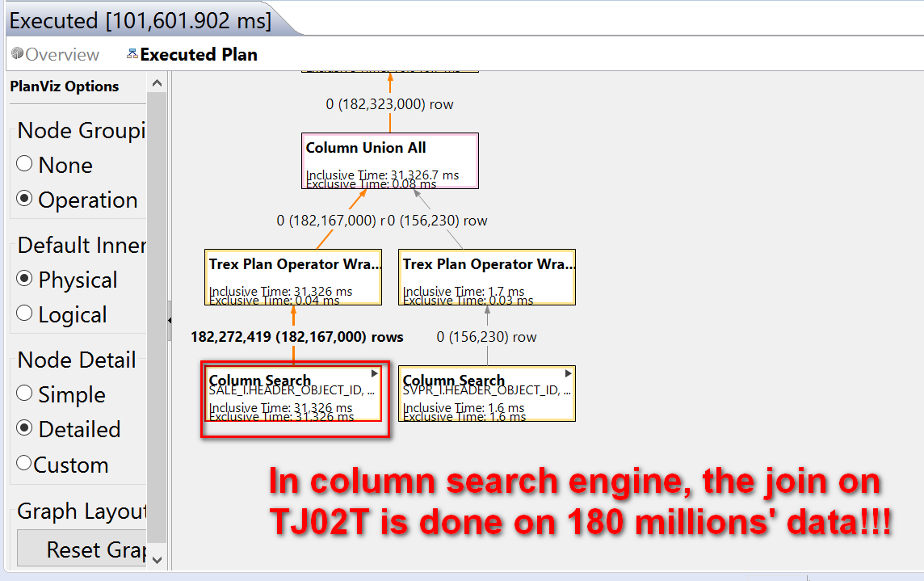Select the Executed [101,601.902 ms] editor tab
This screenshot has width=924, height=581.
click(x=141, y=21)
